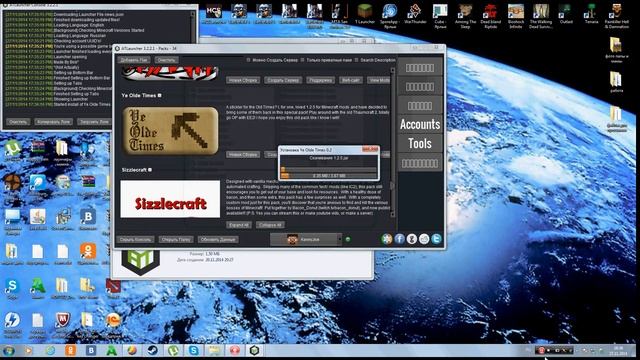Click 'Новая Сборка' for Ye Olde Times
This screenshot has height=360, width=640.
pos(243,155)
